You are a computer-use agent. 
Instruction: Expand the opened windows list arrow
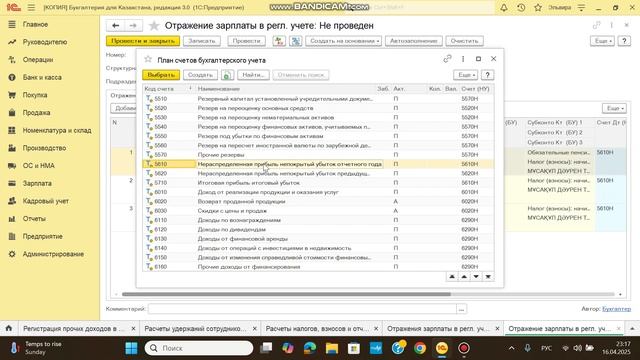click(x=632, y=328)
